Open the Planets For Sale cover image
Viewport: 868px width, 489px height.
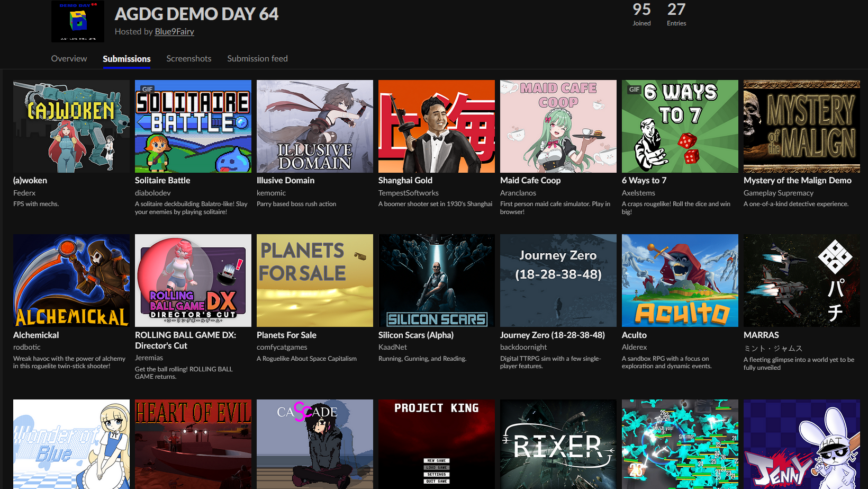coord(315,281)
